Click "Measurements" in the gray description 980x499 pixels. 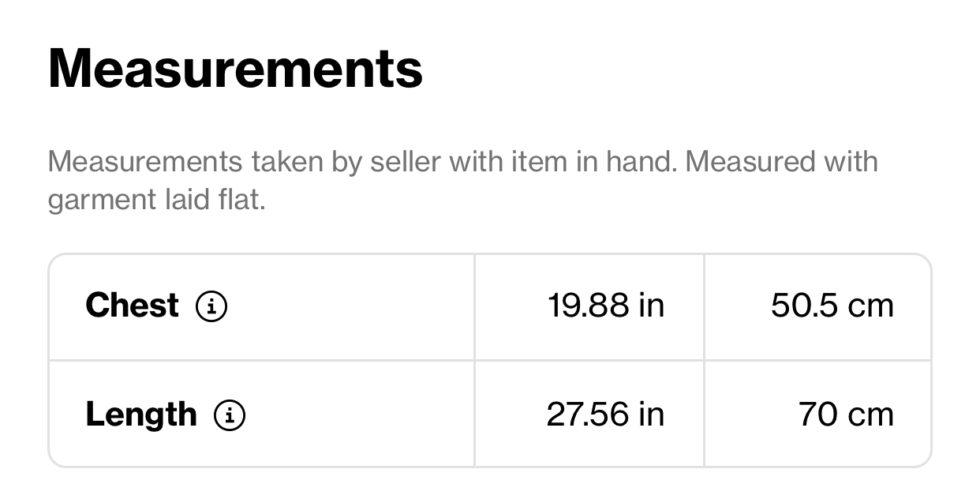(x=145, y=162)
